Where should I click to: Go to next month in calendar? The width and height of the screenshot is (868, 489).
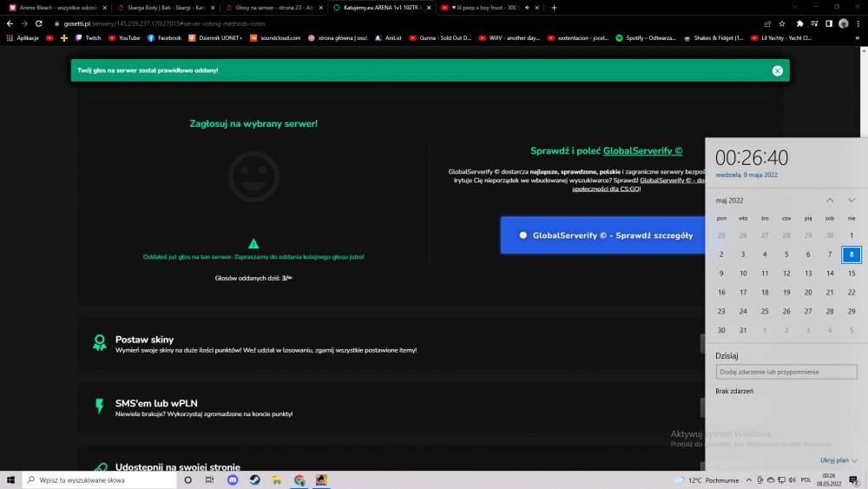[852, 200]
